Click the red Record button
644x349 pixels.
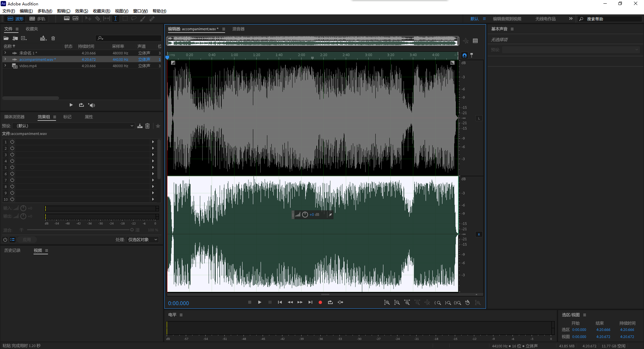[x=320, y=302]
